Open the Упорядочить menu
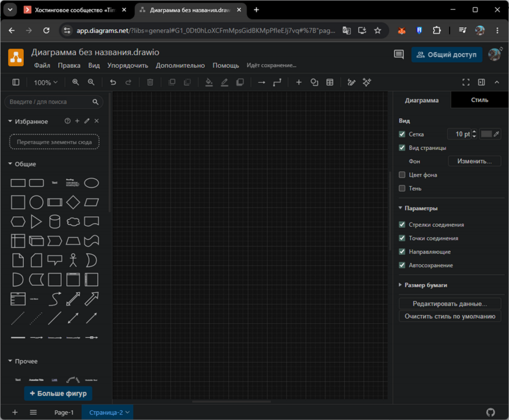This screenshot has width=509, height=420. point(128,66)
